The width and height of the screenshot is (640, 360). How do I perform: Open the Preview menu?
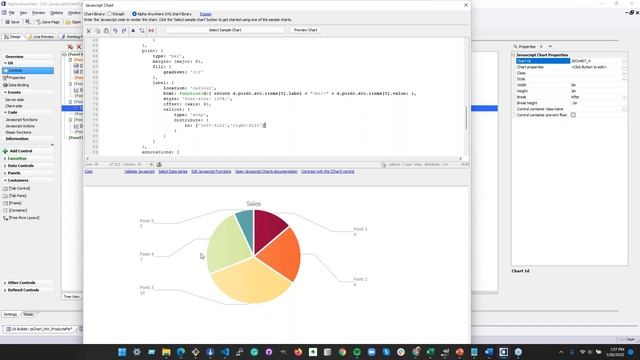click(38, 13)
